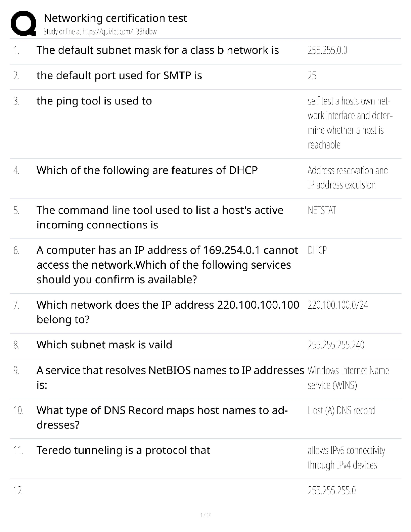
Task: Click the SMTP answer 25
Action: pyautogui.click(x=312, y=76)
